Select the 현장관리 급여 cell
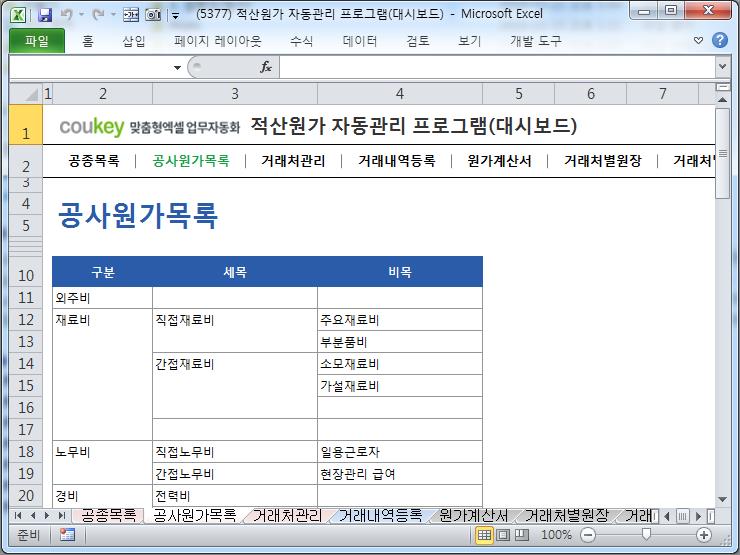The width and height of the screenshot is (740, 555). pos(400,474)
